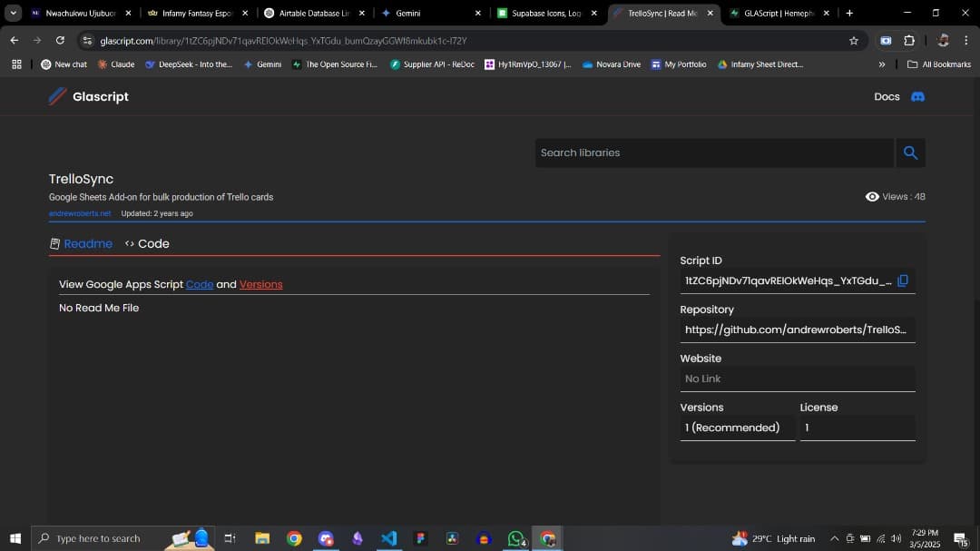Expand the hidden bookmarks overflow chevron
The width and height of the screenshot is (980, 551).
(x=882, y=64)
